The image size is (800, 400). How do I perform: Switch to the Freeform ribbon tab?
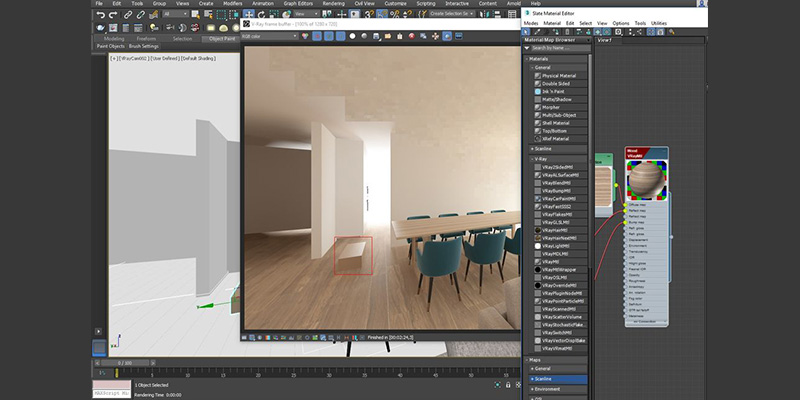146,39
